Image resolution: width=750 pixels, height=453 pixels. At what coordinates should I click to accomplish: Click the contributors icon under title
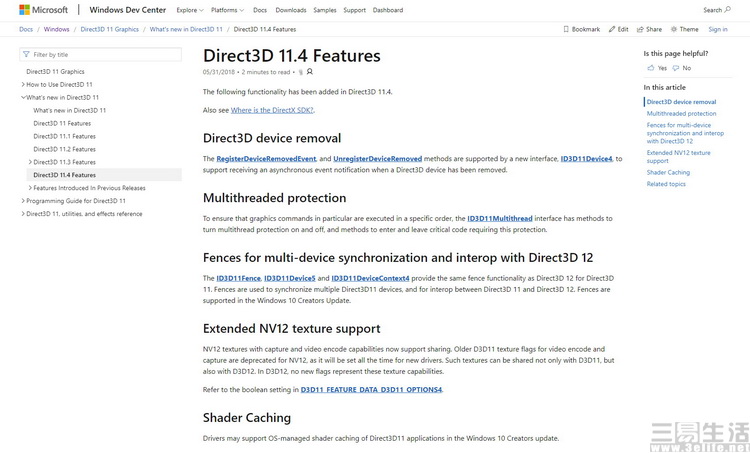309,72
